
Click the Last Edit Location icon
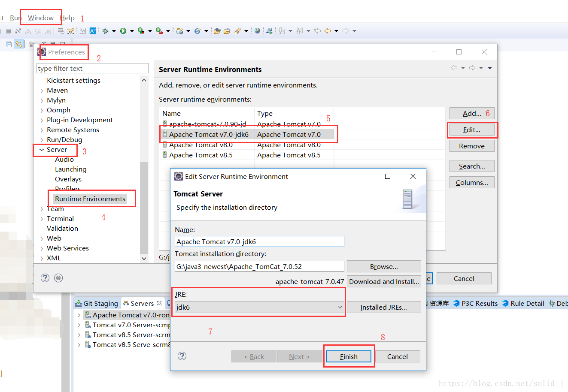click(317, 31)
